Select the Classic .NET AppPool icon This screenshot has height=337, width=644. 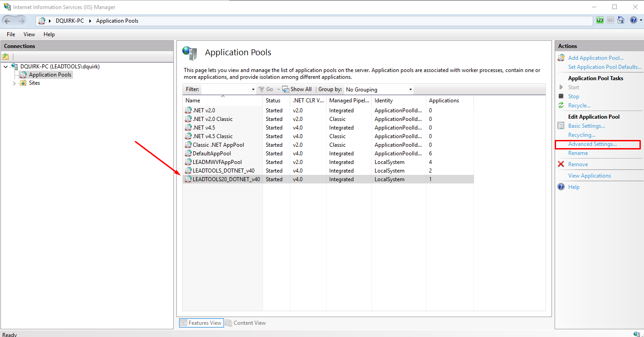[188, 145]
